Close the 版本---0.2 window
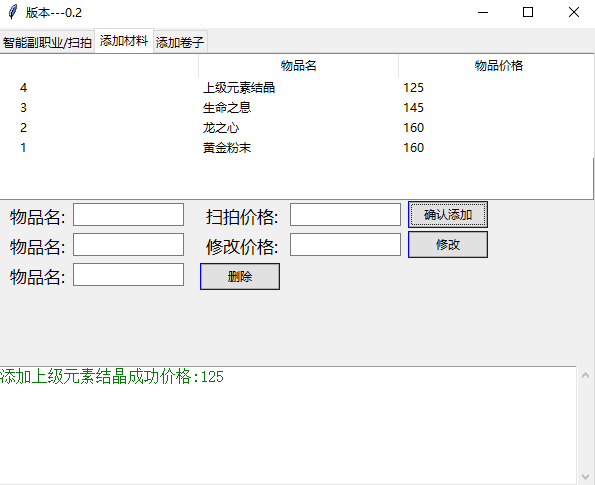Viewport: 595px width, 485px height. [x=574, y=13]
